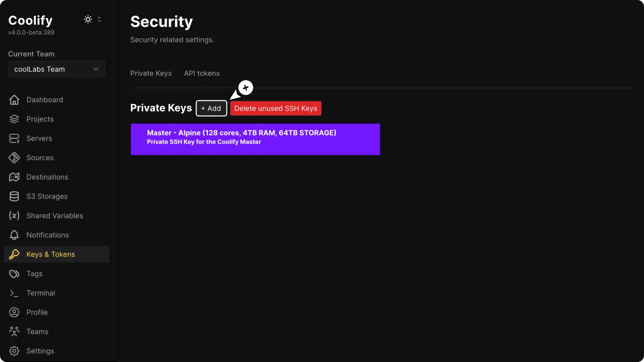This screenshot has height=362, width=644.
Task: Expand the theme switcher chevrons
Action: point(99,19)
